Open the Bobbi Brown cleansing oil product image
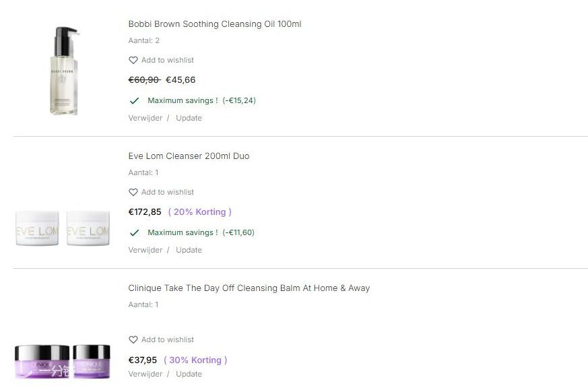The height and width of the screenshot is (386, 588). [64, 70]
